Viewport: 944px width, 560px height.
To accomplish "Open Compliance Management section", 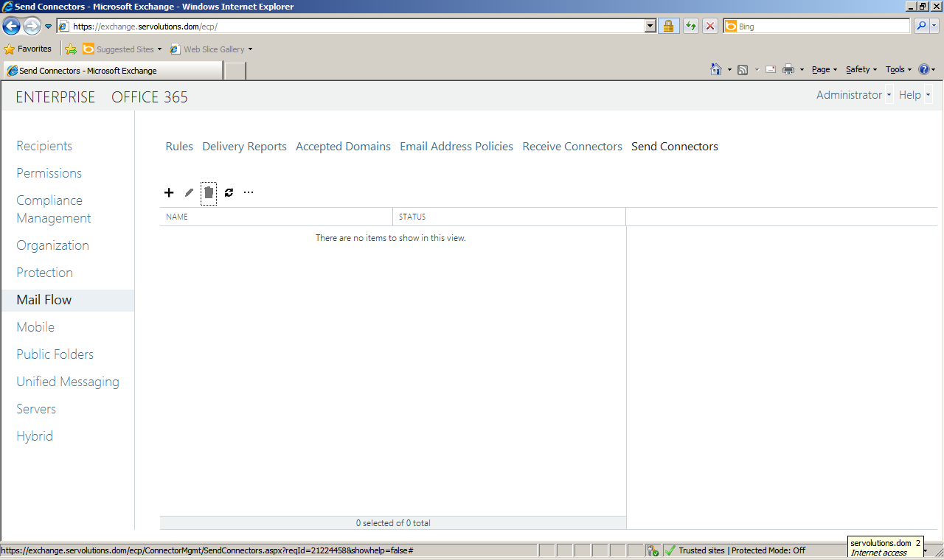I will [x=54, y=209].
